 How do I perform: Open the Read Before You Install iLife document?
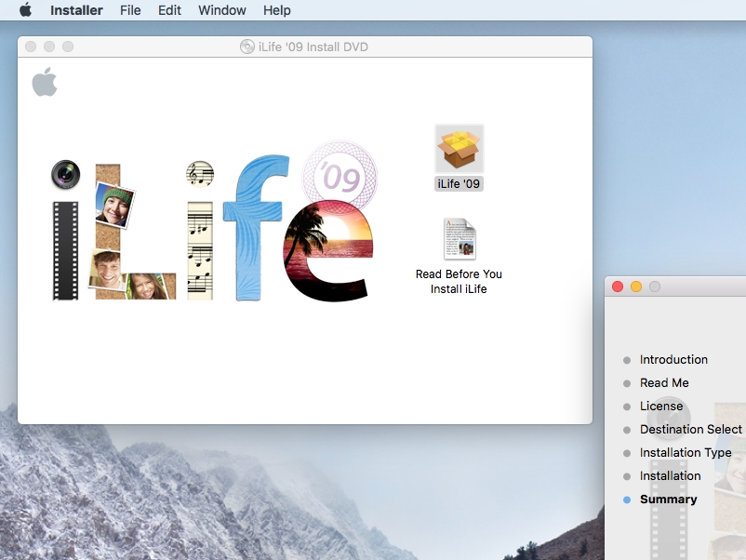460,239
